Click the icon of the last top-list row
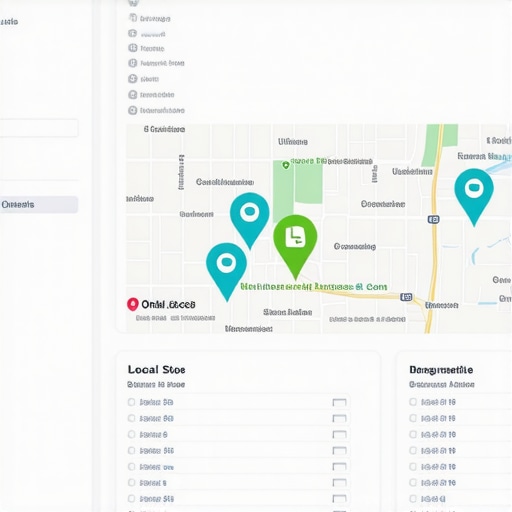The height and width of the screenshot is (512, 512). click(x=133, y=110)
